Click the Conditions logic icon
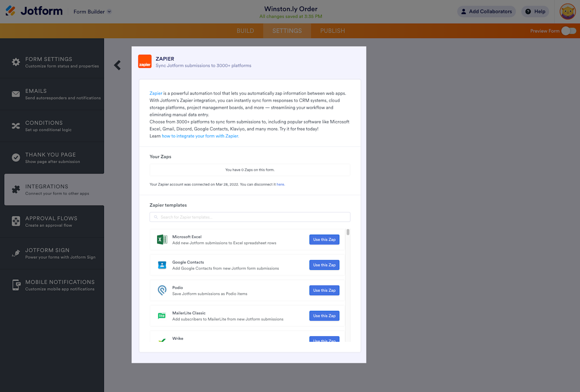Viewport: 580px width, 392px height. [x=16, y=126]
